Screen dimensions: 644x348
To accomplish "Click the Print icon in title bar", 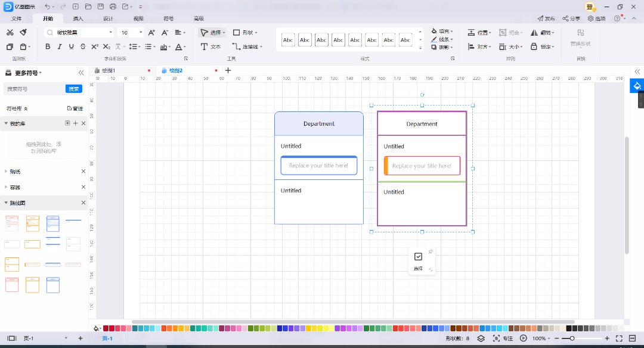I will point(113,7).
